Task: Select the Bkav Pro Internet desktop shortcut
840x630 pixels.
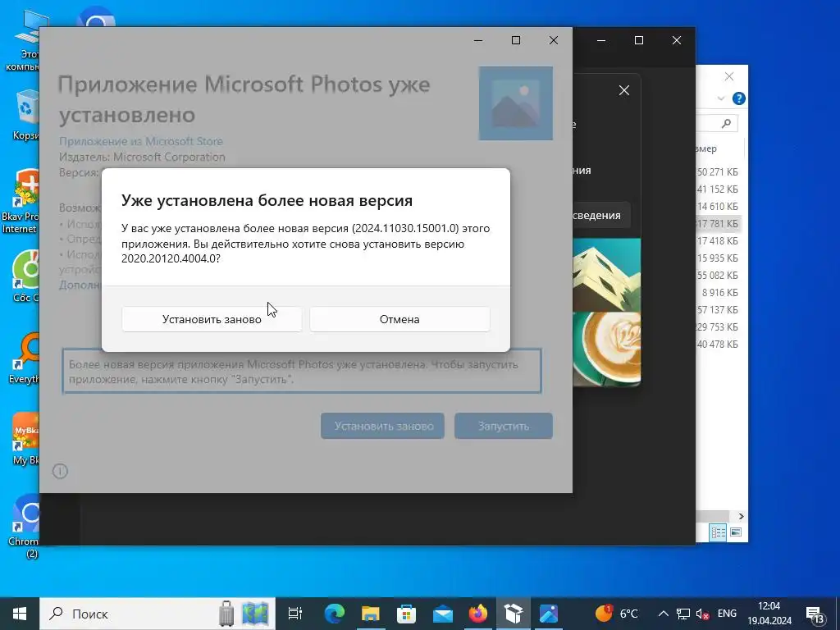Action: (x=21, y=202)
